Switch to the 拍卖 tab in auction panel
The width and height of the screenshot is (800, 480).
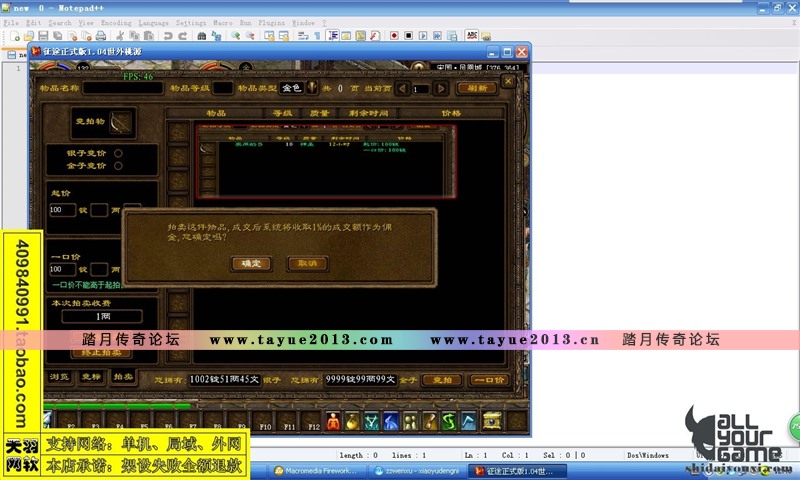[123, 377]
